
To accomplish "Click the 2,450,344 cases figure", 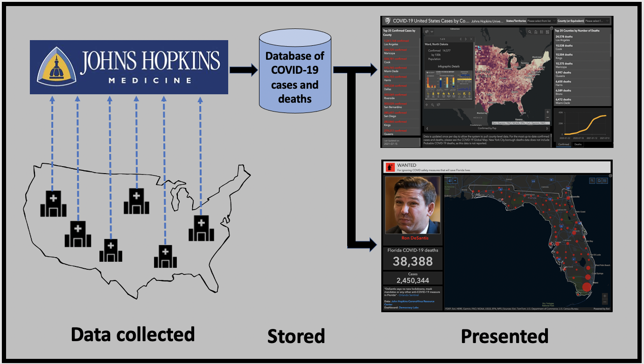I will pos(413,280).
